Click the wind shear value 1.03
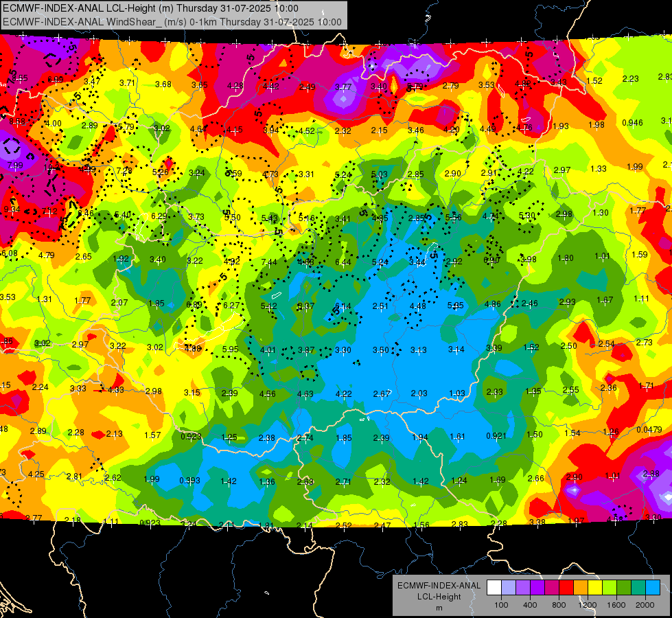This screenshot has width=672, height=618. [x=457, y=393]
